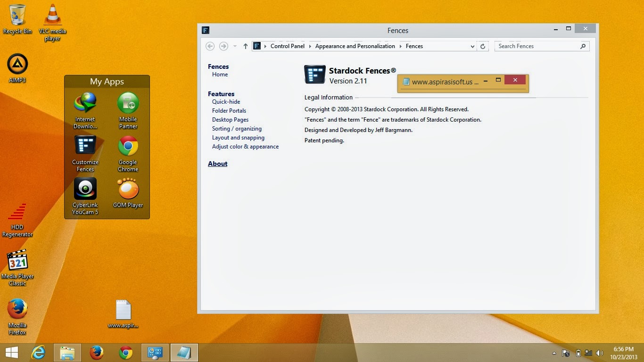This screenshot has width=644, height=362.
Task: Launch VLC media player from desktop
Action: click(x=52, y=22)
